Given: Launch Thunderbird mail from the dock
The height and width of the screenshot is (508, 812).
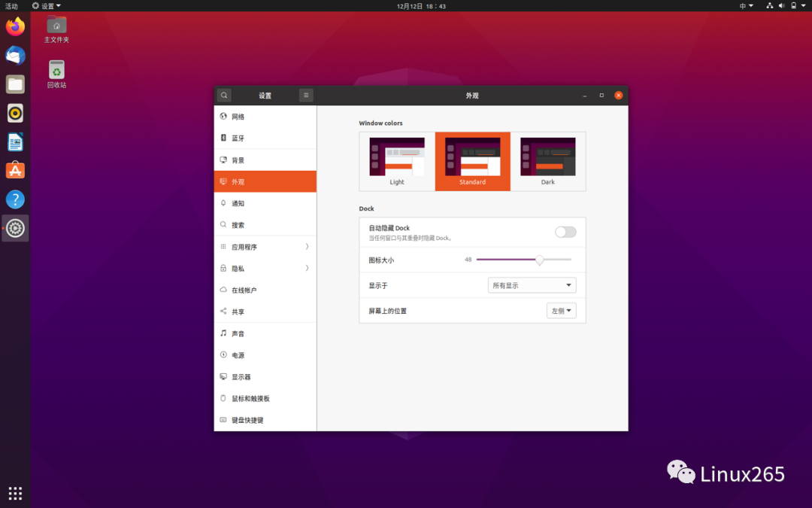Looking at the screenshot, I should (x=15, y=56).
